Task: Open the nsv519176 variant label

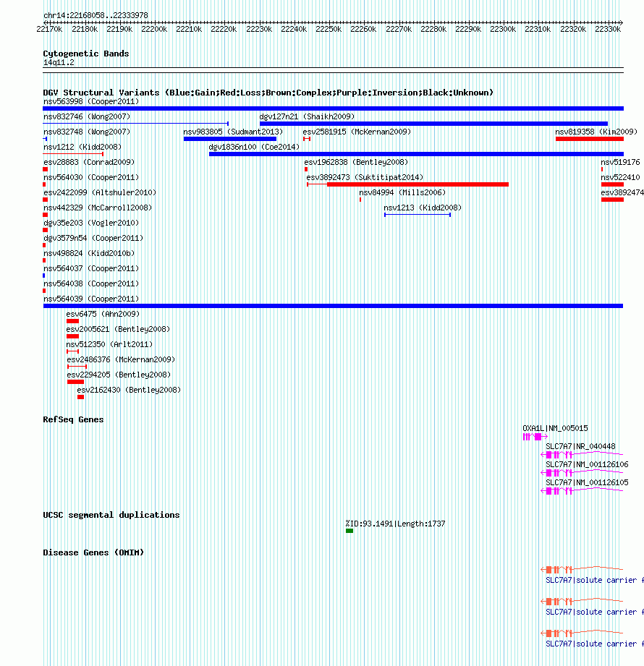Action: [x=620, y=162]
